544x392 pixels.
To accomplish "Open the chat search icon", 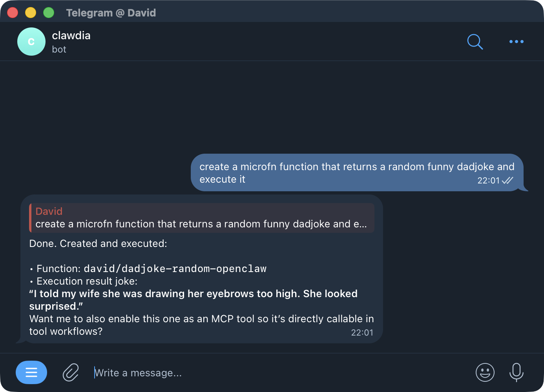I will click(475, 42).
